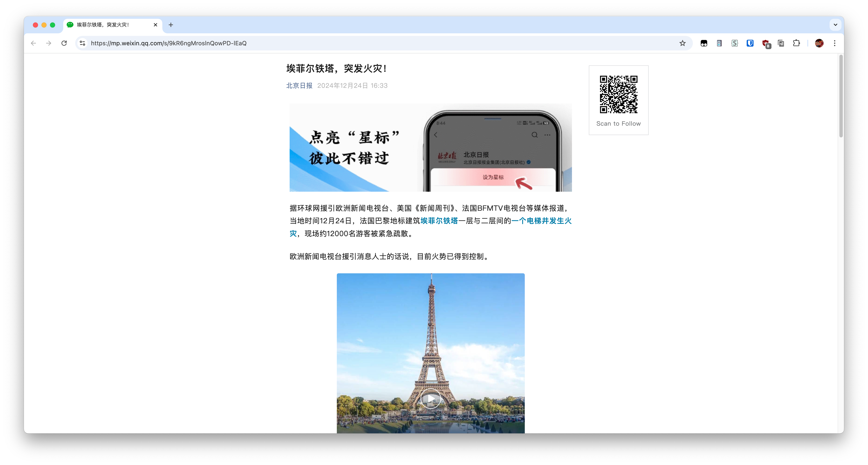
Task: Open Chrome's three-dot settings menu
Action: (x=835, y=43)
